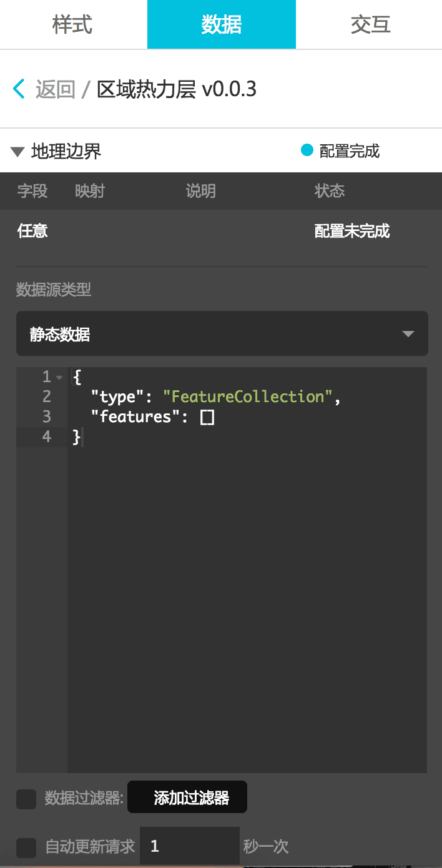Place cursor in the empty features brackets
This screenshot has height=868, width=442.
point(207,417)
